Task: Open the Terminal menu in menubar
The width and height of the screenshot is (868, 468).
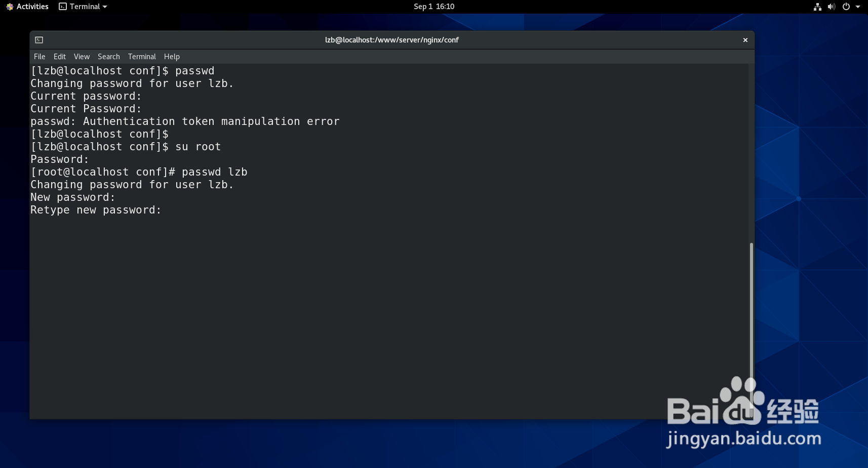Action: 142,57
